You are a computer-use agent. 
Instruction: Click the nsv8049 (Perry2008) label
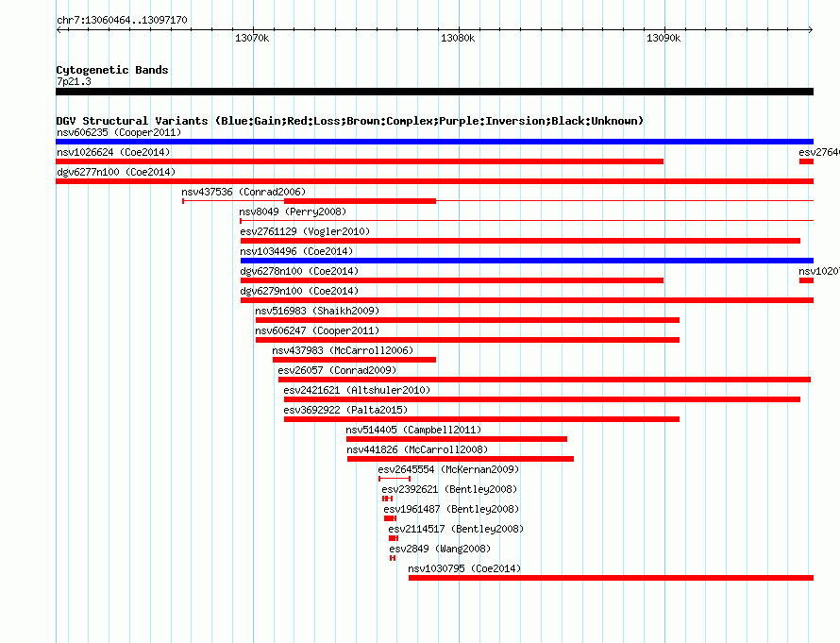coord(293,212)
